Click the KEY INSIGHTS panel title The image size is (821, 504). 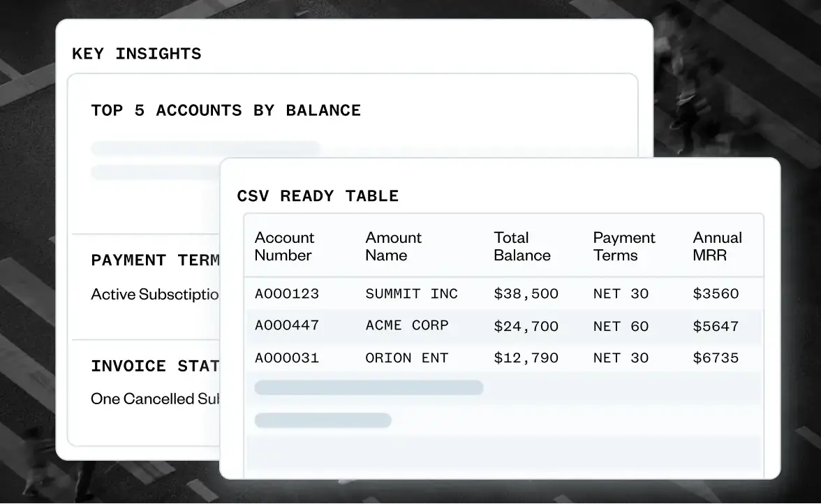point(136,54)
